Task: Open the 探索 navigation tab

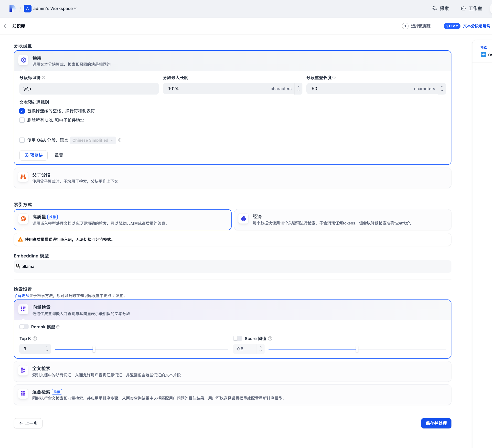Action: click(440, 9)
